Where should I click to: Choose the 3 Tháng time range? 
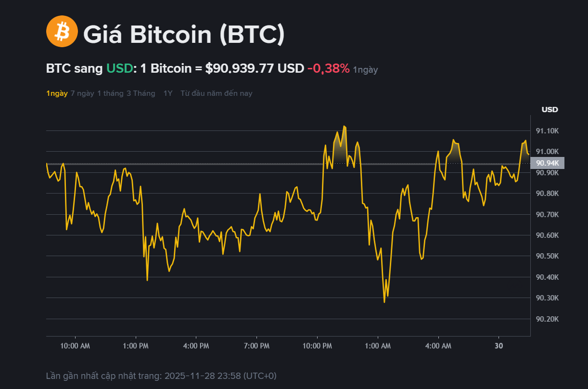141,93
